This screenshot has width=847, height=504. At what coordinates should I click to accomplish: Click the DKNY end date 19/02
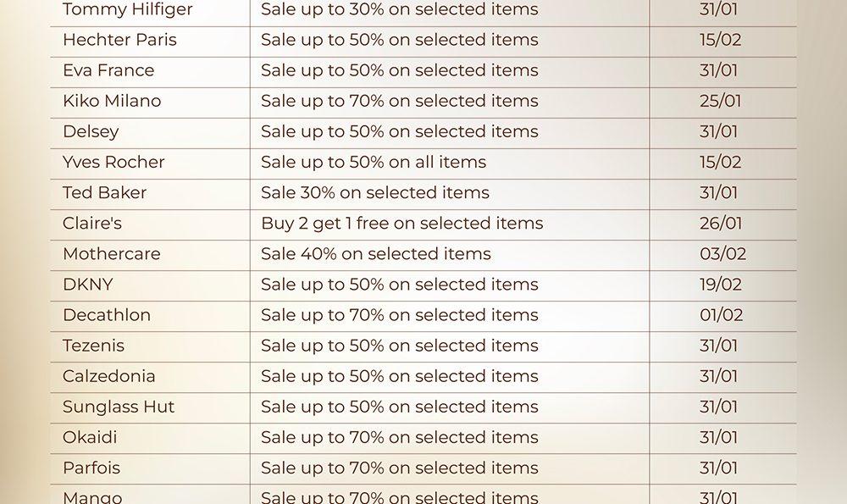[720, 285]
